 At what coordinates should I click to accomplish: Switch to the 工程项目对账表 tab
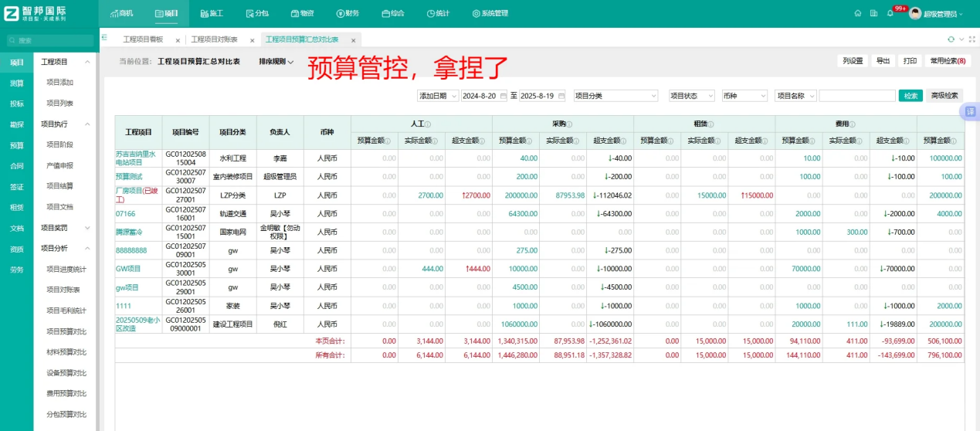click(x=214, y=39)
